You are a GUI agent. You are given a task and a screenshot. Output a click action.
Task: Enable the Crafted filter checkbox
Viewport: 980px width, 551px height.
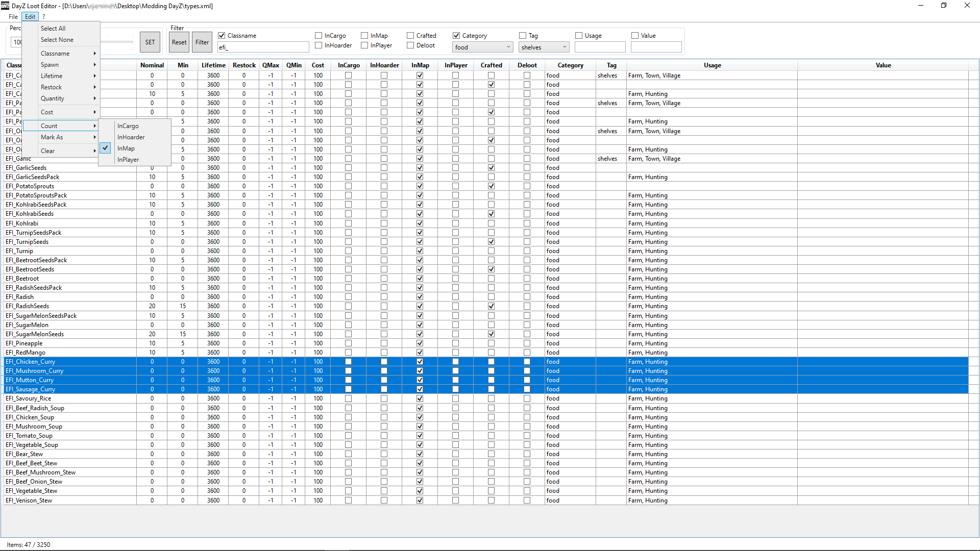410,36
